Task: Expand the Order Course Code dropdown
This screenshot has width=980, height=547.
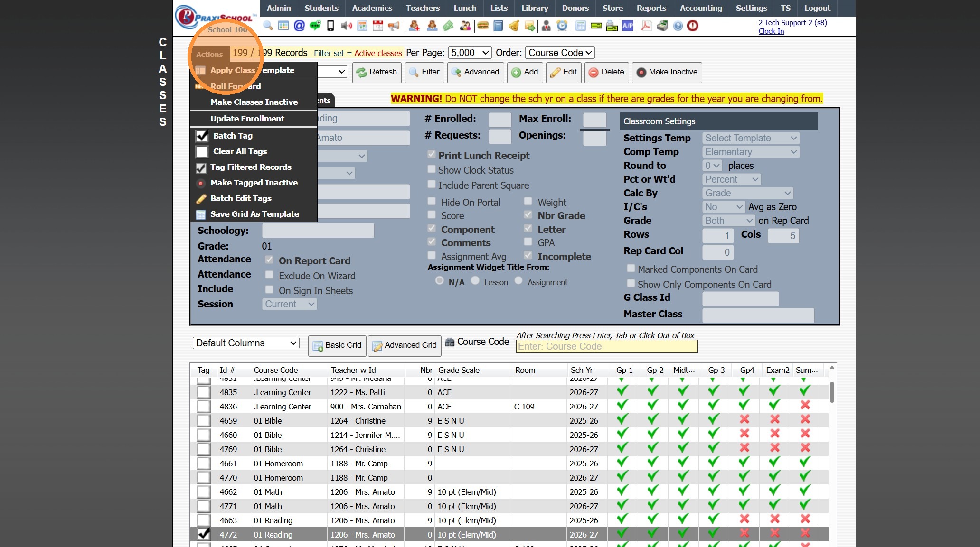Action: point(560,53)
